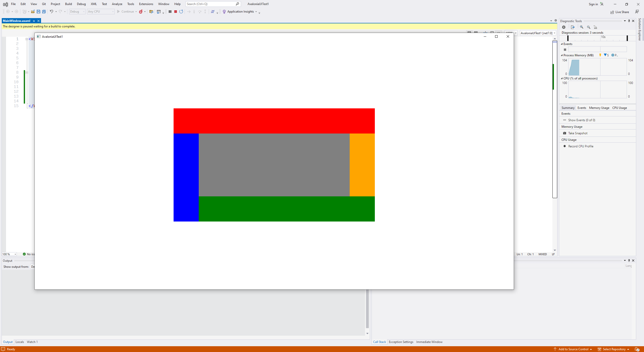Click the Zoom In icon in Diagnostic Tools
The width and height of the screenshot is (644, 352).
click(x=581, y=27)
